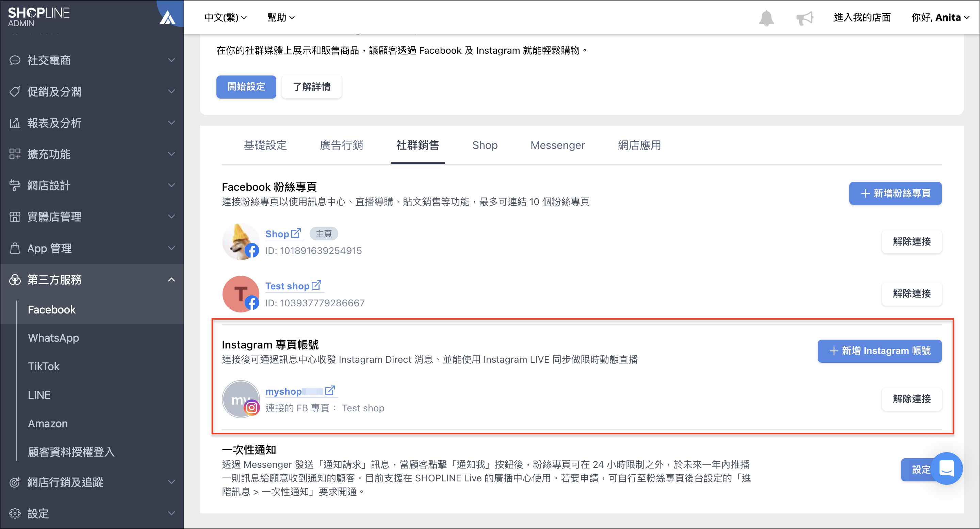Click the physical store management icon
This screenshot has width=980, height=529.
pyautogui.click(x=15, y=217)
